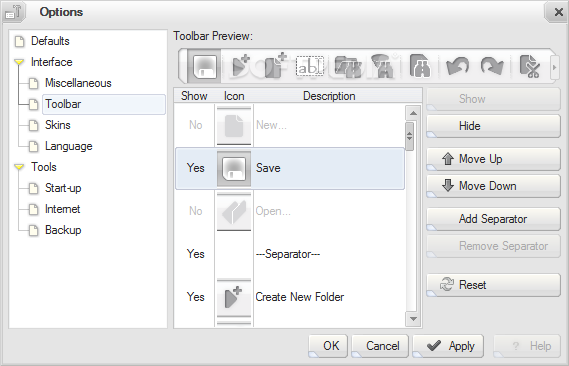Click the list scrollbar up arrow
Screen dimensions: 569x366
[x=413, y=113]
